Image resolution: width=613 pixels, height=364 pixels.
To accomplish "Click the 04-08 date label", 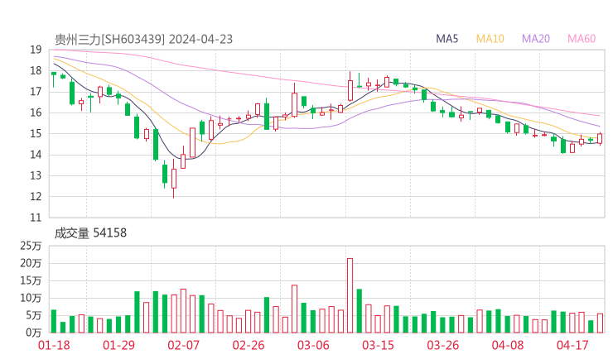I will pyautogui.click(x=508, y=345).
